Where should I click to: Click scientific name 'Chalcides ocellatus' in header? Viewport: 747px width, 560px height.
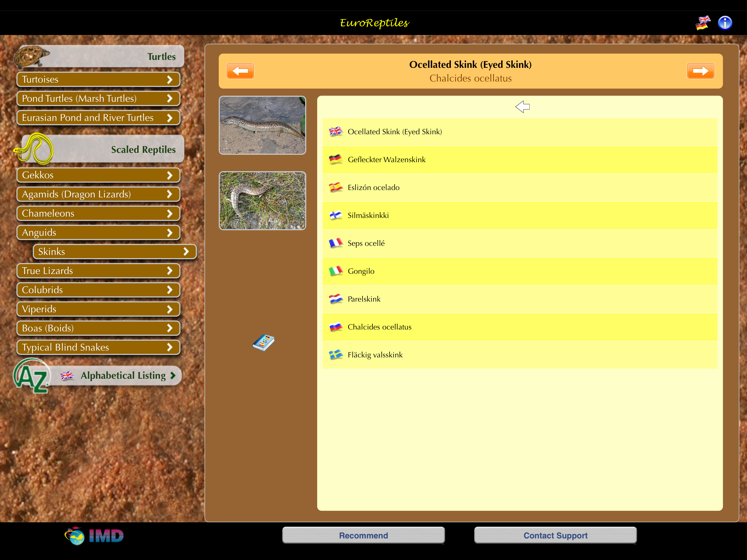(470, 78)
